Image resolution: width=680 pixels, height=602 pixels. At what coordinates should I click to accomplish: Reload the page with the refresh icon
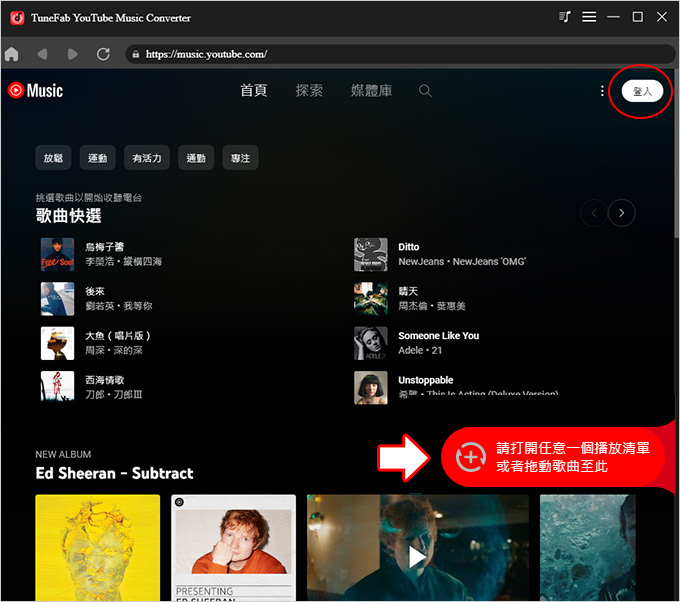[x=103, y=54]
